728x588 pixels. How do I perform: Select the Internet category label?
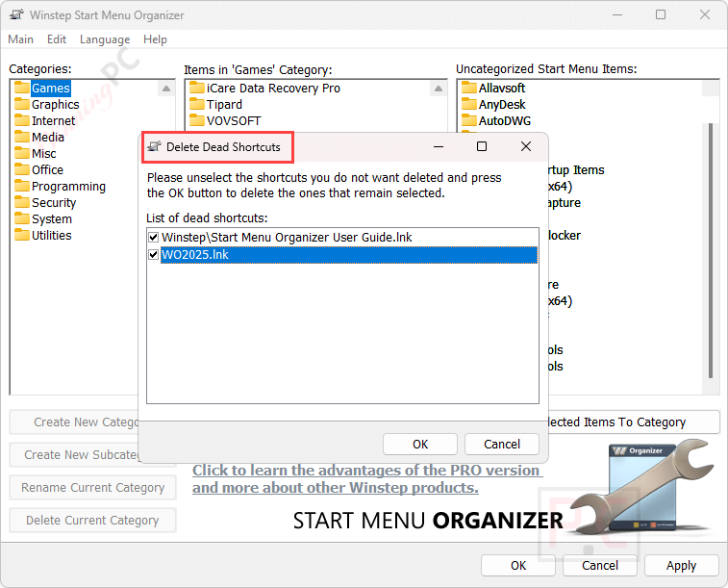click(x=53, y=120)
